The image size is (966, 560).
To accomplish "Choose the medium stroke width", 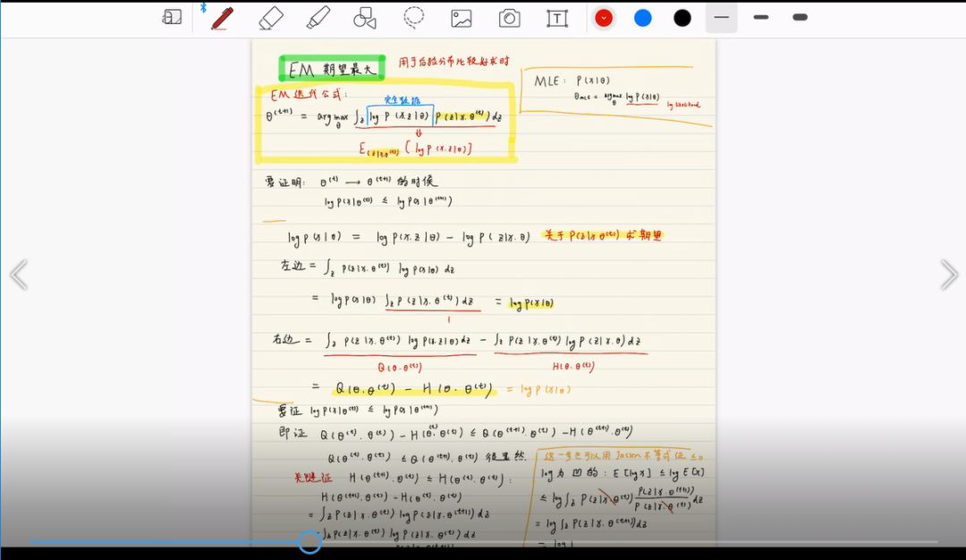I will (761, 17).
